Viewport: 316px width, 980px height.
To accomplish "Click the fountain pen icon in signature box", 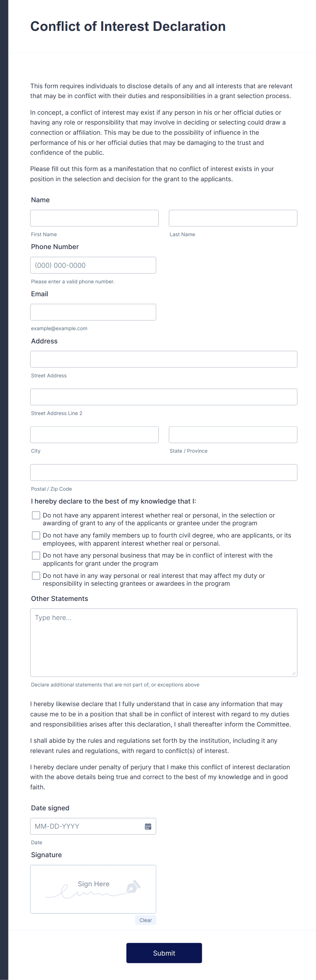I will pyautogui.click(x=133, y=886).
